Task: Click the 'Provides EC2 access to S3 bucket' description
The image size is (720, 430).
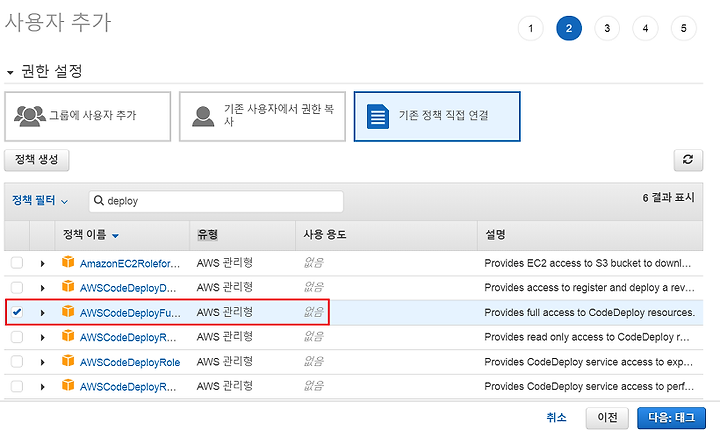Action: pyautogui.click(x=588, y=263)
